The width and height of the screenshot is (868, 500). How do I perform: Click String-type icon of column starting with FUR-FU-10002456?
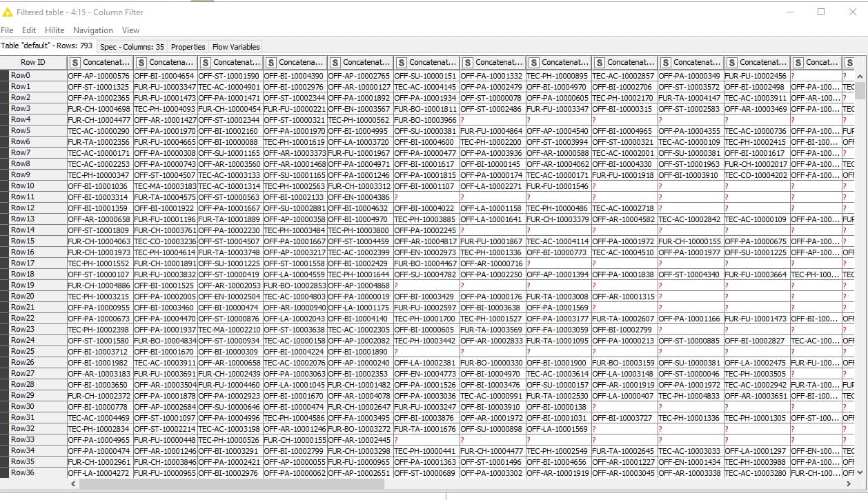pos(731,62)
